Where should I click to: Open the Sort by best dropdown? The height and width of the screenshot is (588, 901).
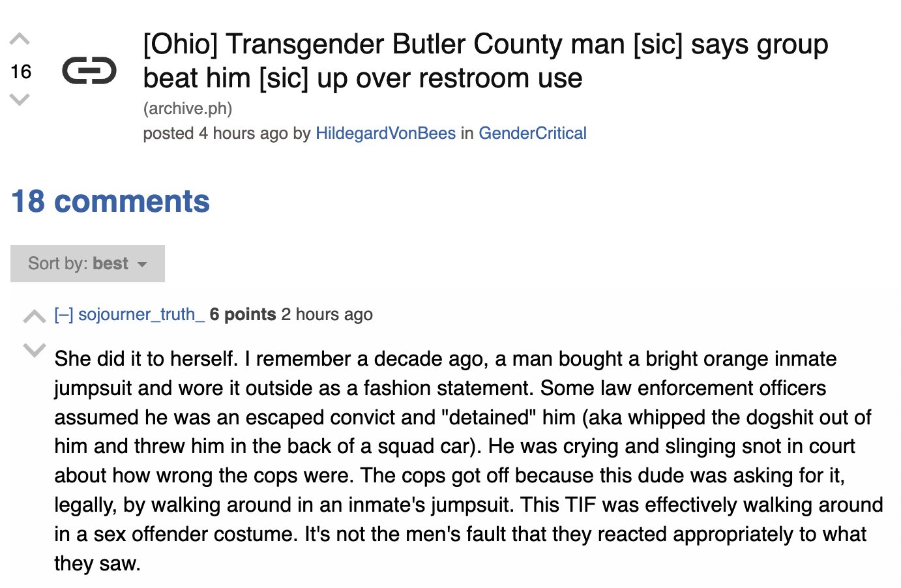coord(87,263)
